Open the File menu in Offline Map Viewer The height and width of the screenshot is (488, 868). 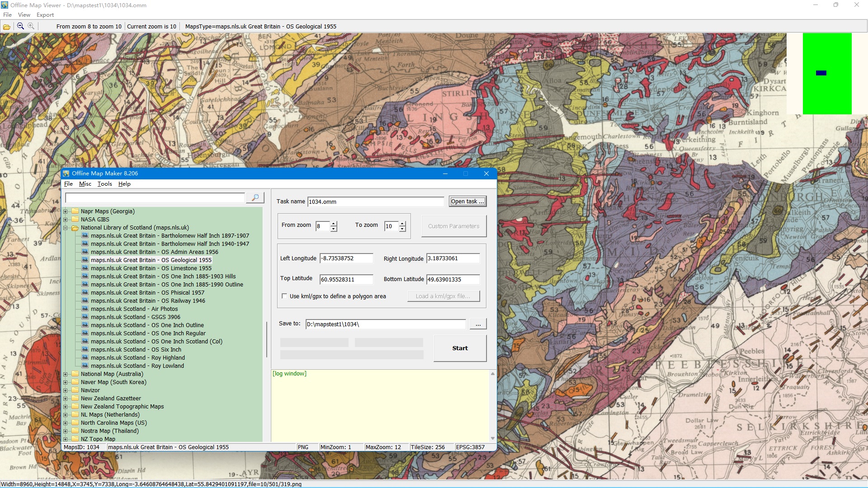pos(7,15)
